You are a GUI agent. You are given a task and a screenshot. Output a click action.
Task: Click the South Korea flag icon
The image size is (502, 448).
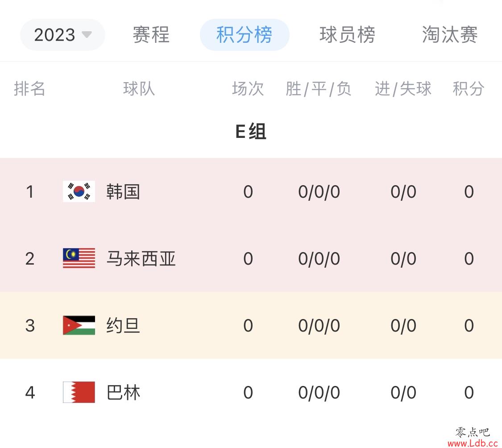[x=79, y=191]
